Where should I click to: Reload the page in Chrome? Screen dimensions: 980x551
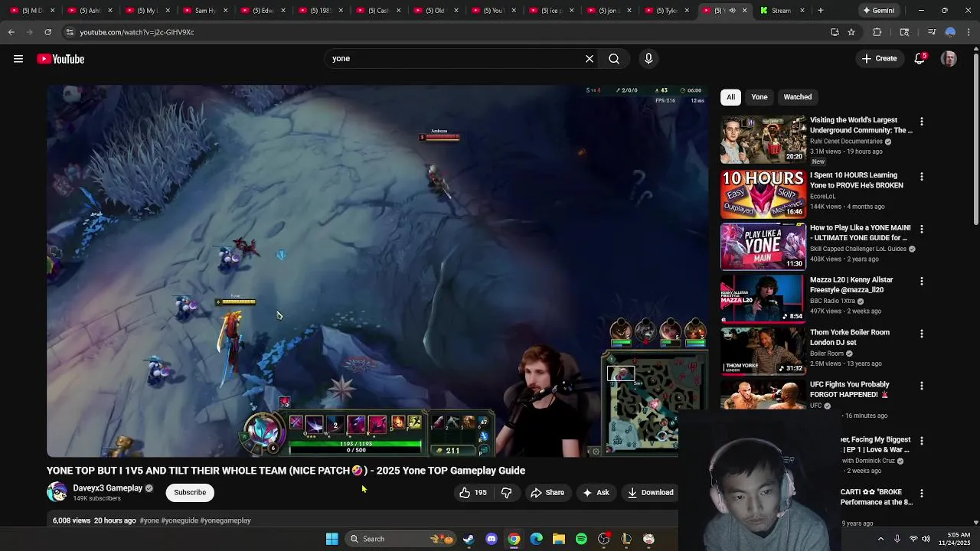coord(47,32)
